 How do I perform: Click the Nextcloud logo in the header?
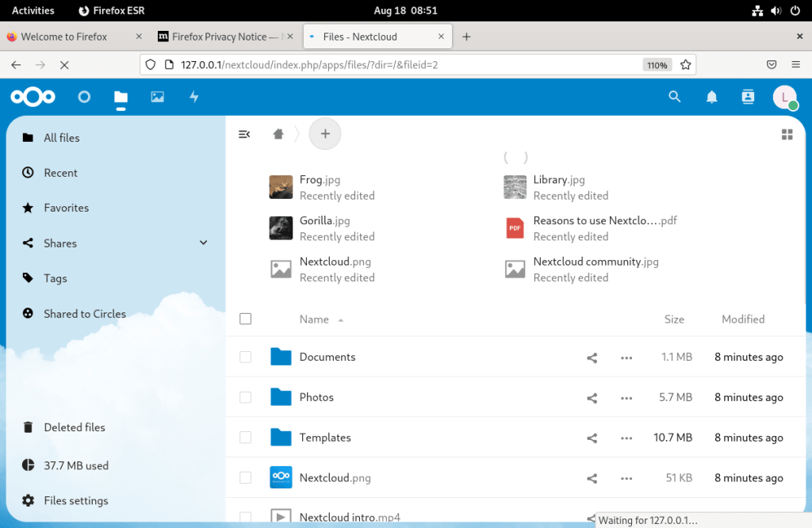[x=33, y=97]
